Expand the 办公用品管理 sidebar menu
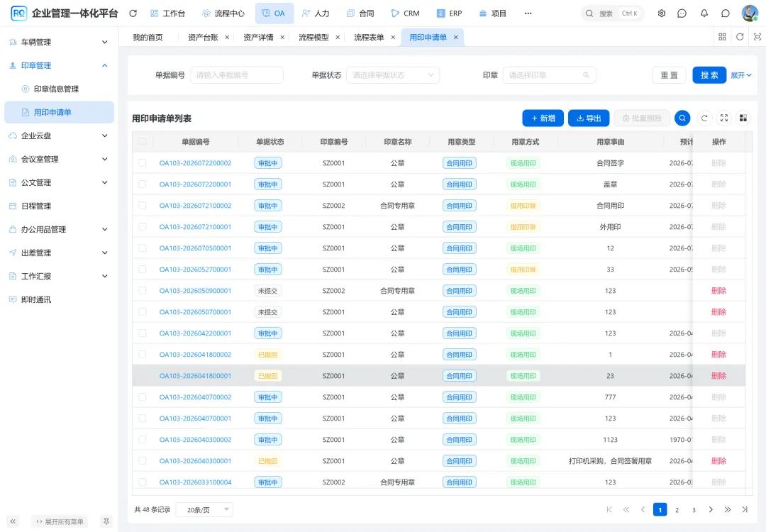766x532 pixels. pos(59,229)
